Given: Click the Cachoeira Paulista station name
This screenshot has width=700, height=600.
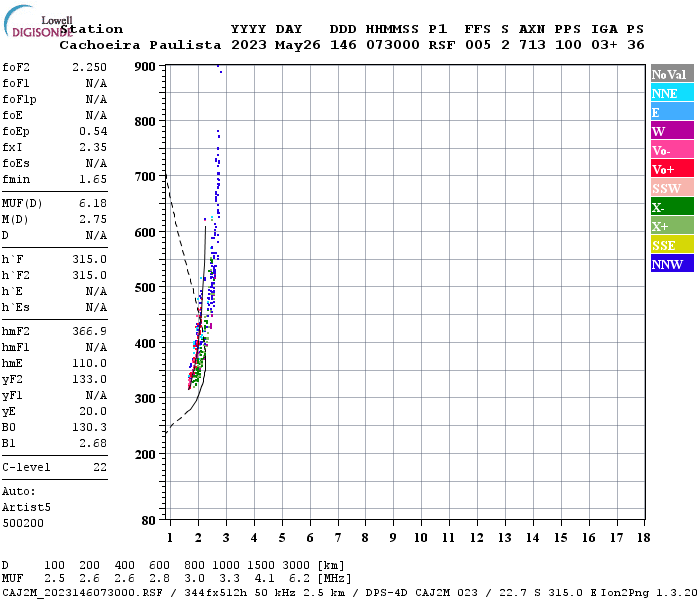Looking at the screenshot, I should [x=140, y=45].
